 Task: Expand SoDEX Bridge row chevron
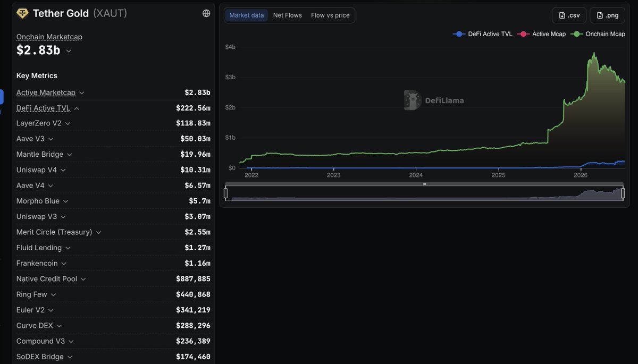(70, 357)
